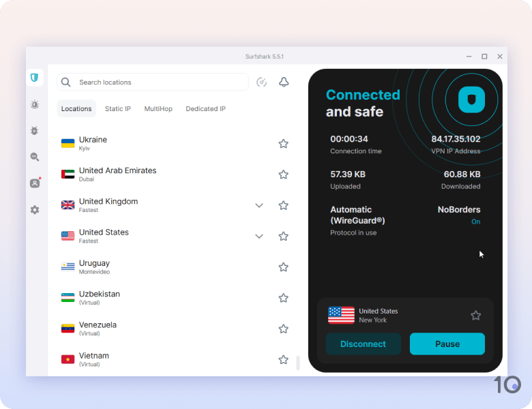
Task: Open the notifications bell icon
Action: tap(284, 82)
